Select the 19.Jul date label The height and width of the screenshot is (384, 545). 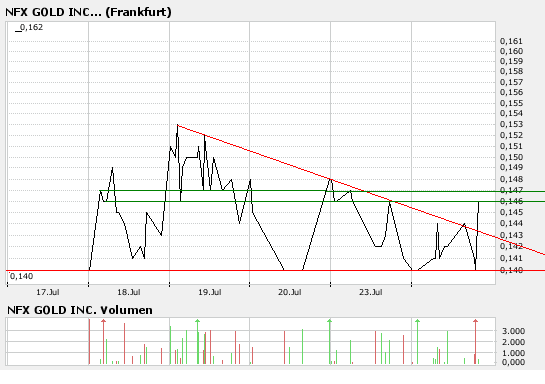210,292
